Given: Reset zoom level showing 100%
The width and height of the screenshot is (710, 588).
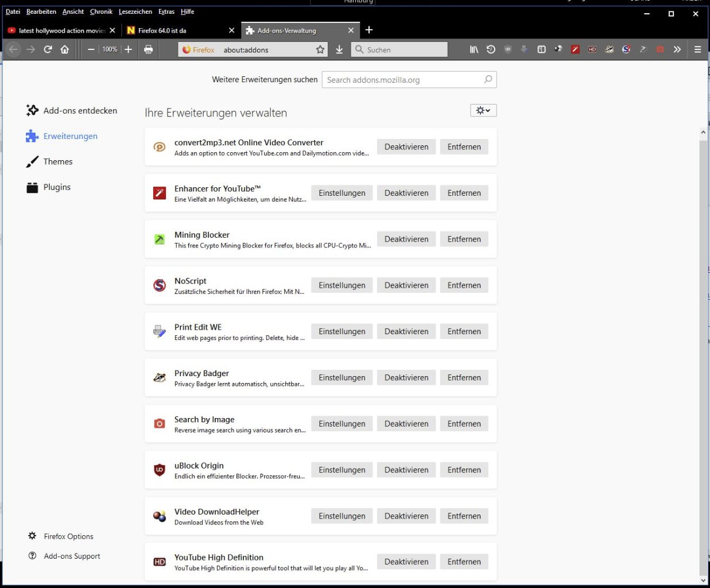Looking at the screenshot, I should (x=110, y=49).
